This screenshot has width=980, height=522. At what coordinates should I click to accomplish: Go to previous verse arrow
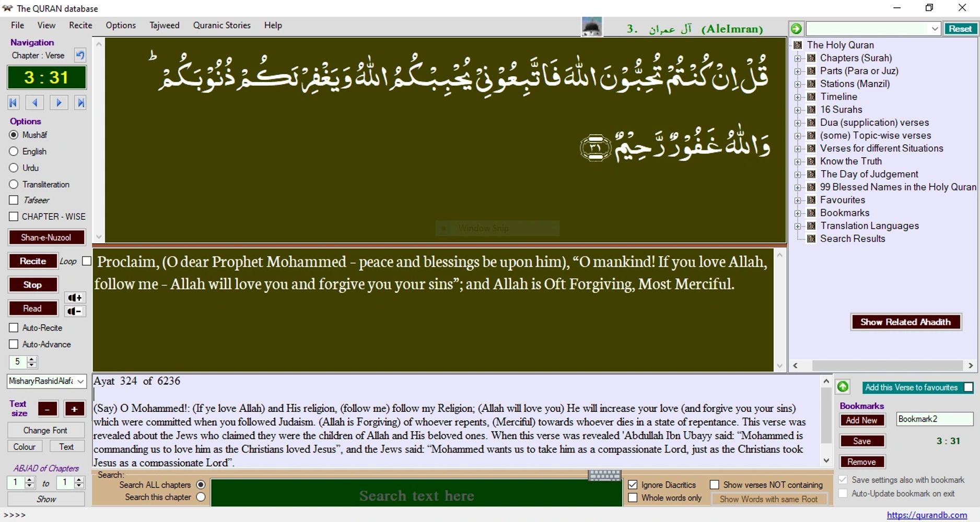tap(35, 103)
